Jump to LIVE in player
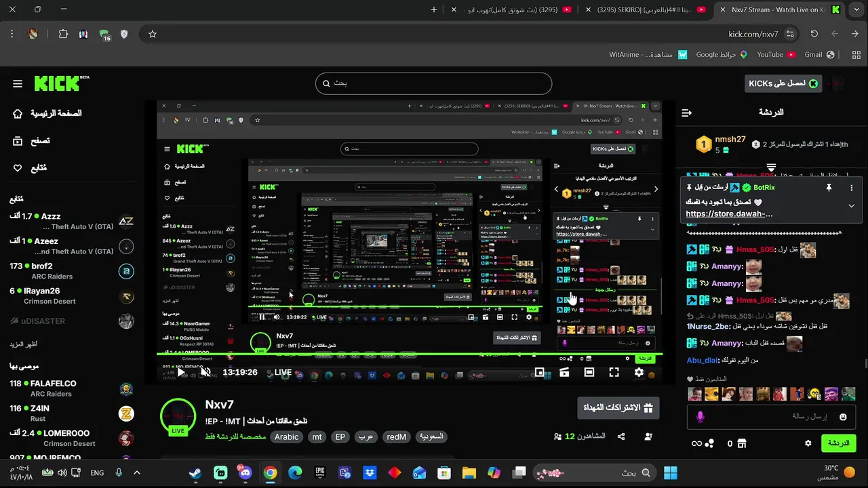The height and width of the screenshot is (488, 868). (x=283, y=372)
